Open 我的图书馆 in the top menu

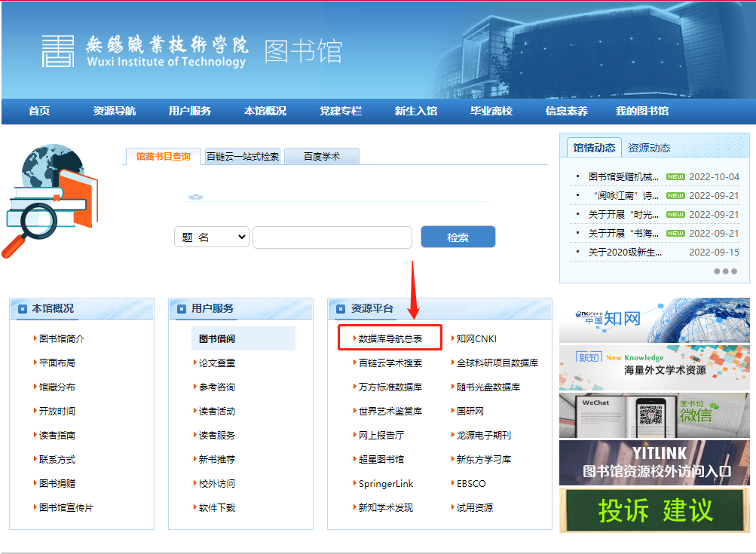642,111
